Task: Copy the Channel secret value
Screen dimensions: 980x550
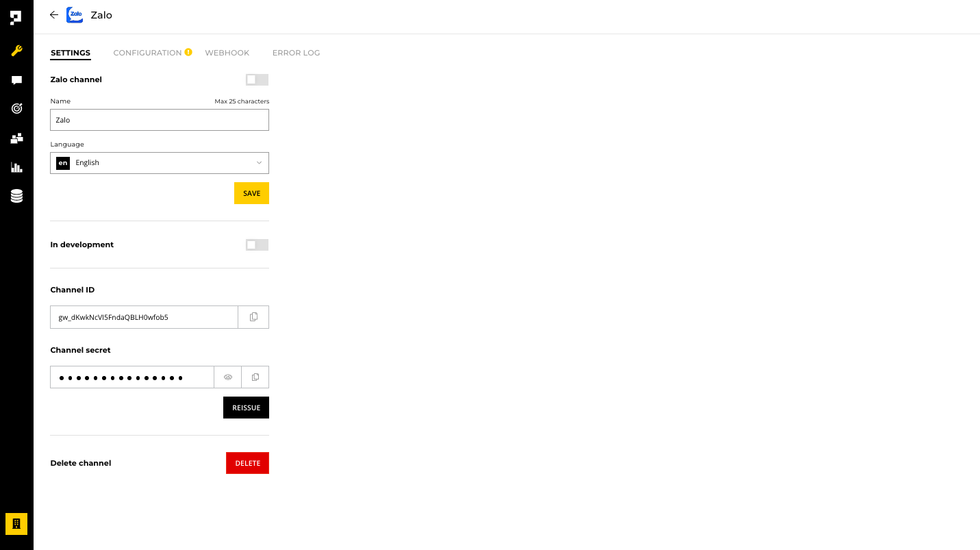Action: (255, 377)
